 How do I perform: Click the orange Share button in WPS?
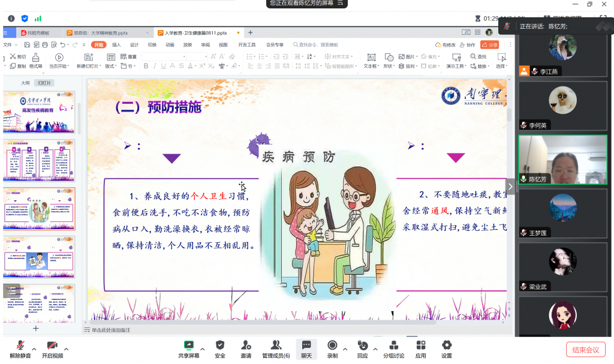pos(490,44)
